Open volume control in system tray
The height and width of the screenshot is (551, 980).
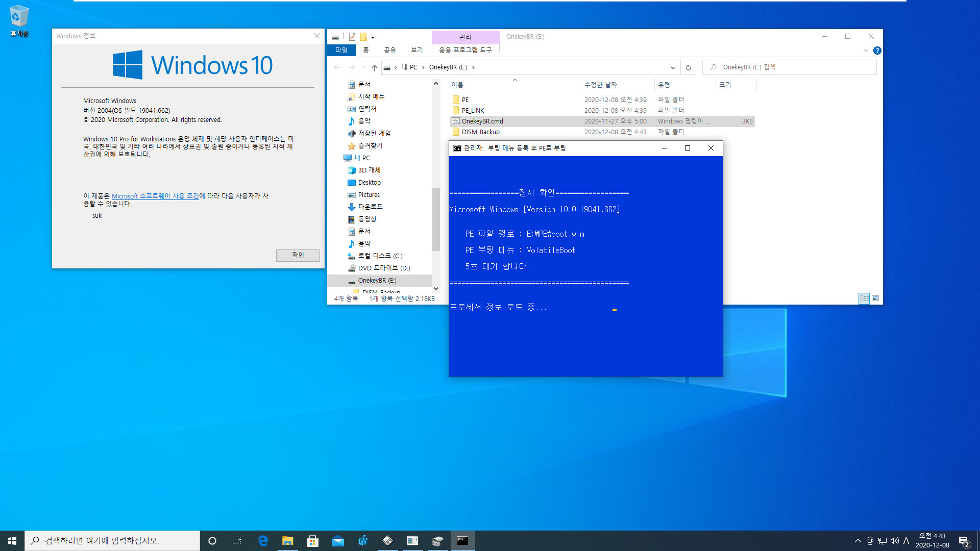(x=894, y=541)
